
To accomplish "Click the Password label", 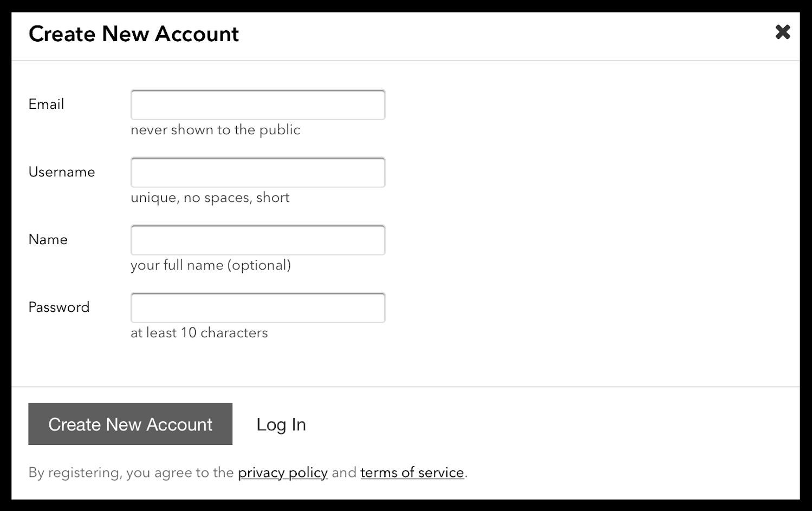I will coord(59,307).
